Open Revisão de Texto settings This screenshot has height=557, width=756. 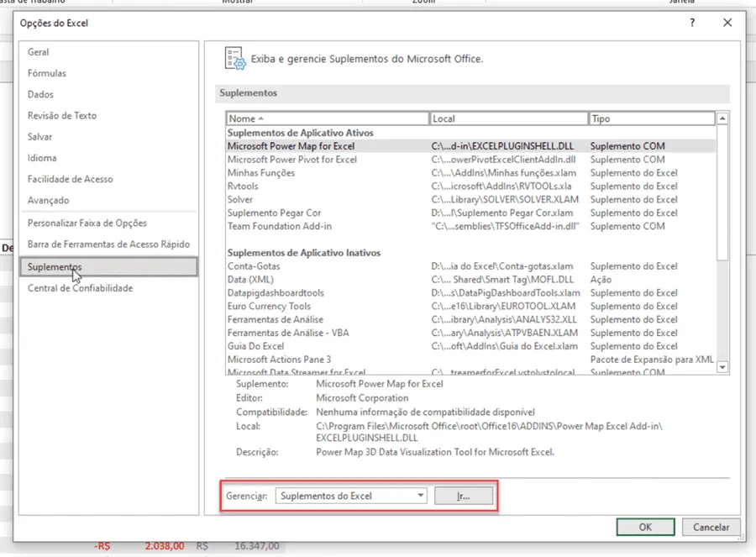[61, 116]
